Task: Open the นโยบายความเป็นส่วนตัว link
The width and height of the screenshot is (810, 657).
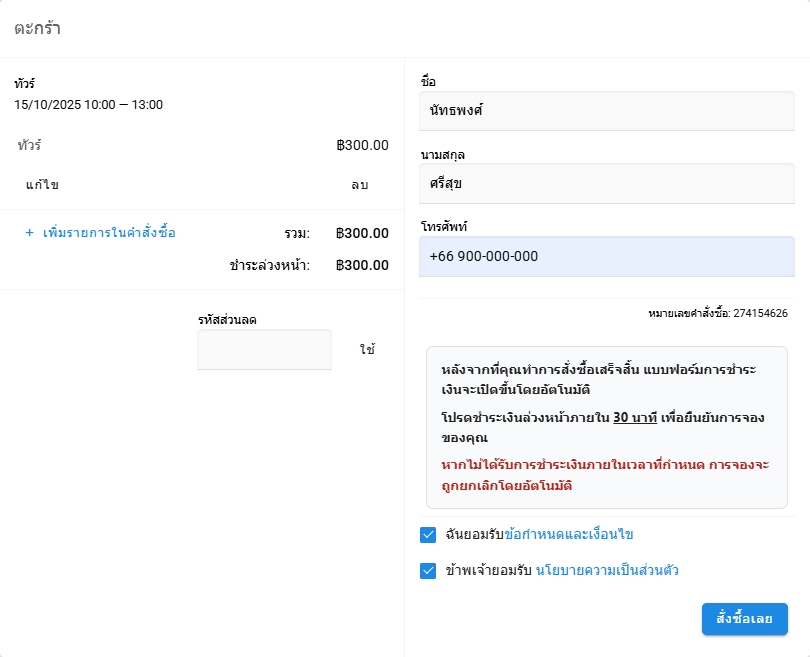Action: coord(608,571)
